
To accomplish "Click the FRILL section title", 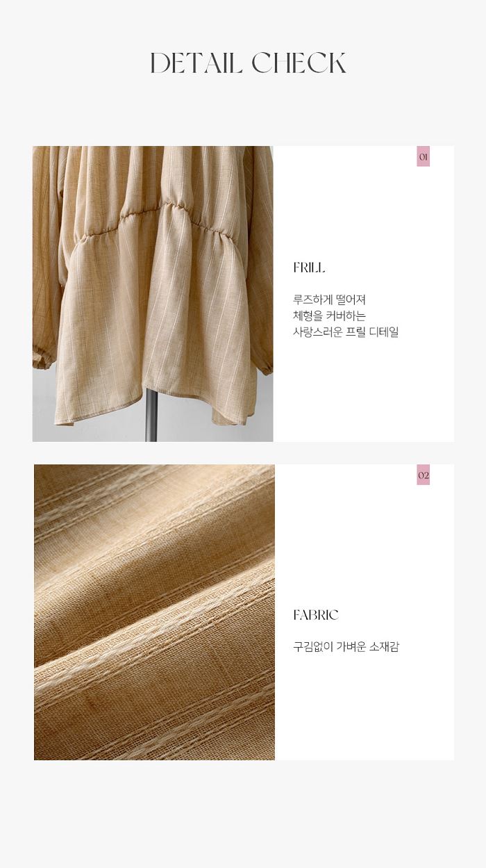I will click(309, 268).
